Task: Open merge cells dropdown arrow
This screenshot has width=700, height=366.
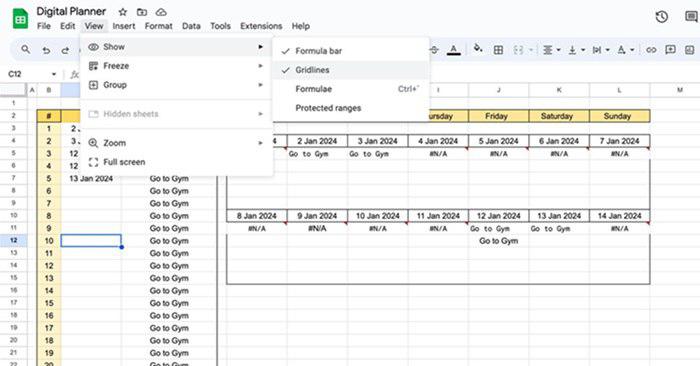Action: pyautogui.click(x=531, y=50)
